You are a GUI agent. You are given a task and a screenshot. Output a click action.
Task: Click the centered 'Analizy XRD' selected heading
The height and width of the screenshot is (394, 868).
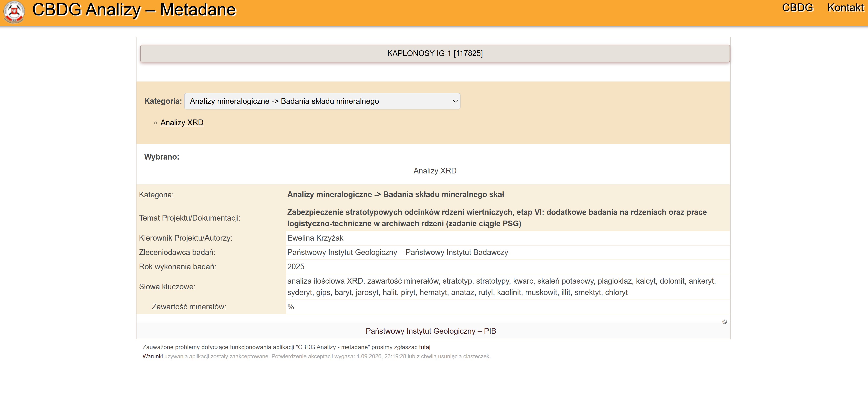435,171
